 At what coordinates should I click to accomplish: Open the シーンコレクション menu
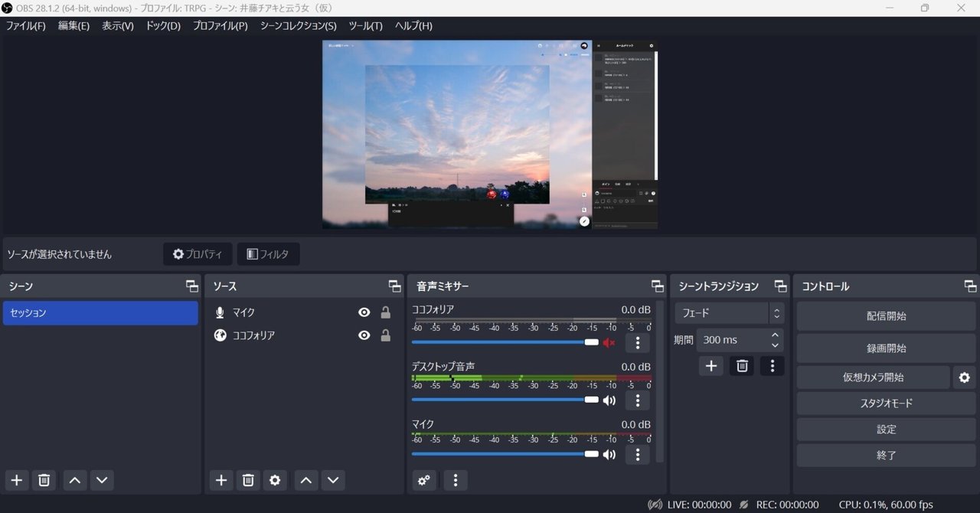coord(297,25)
